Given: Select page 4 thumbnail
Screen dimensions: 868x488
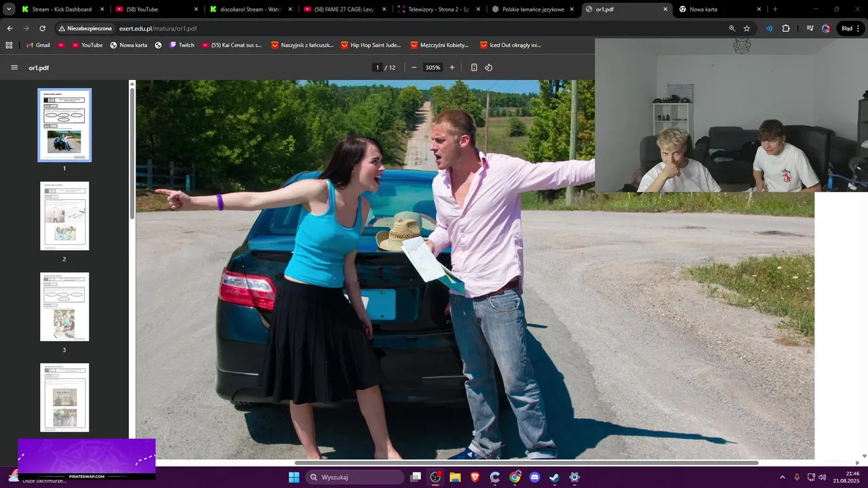Looking at the screenshot, I should click(64, 397).
